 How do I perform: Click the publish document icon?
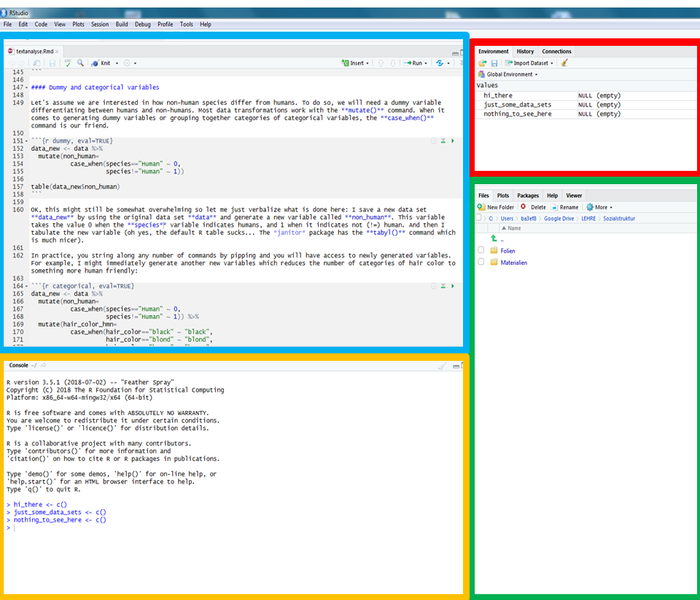click(x=440, y=63)
